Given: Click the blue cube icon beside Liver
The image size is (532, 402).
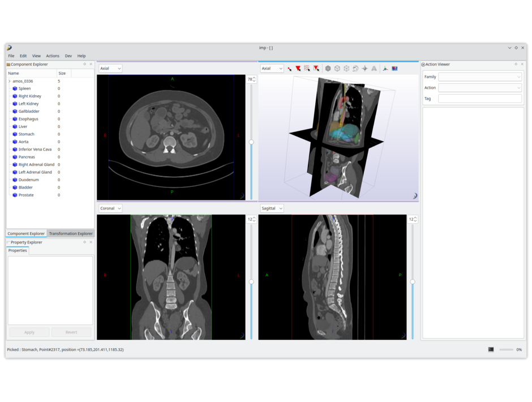Looking at the screenshot, I should [15, 127].
